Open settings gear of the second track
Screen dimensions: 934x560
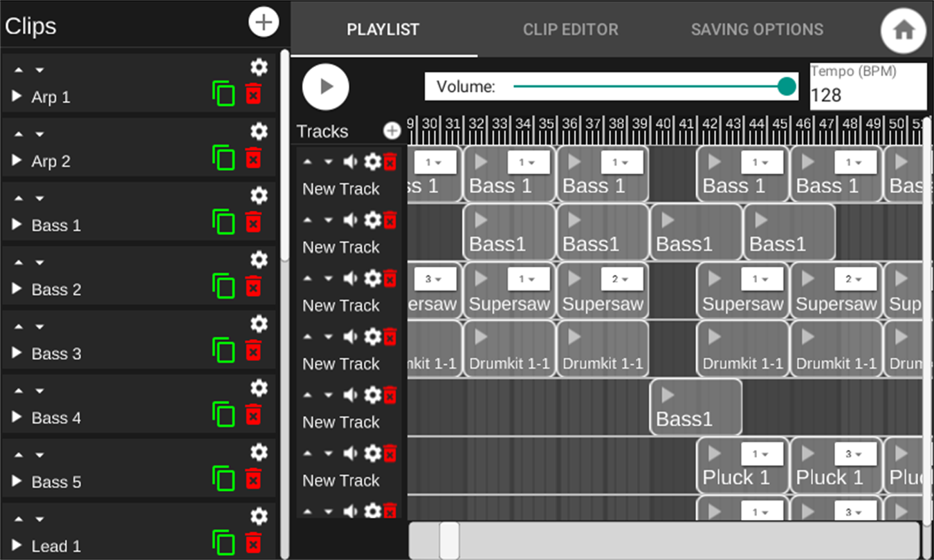point(373,221)
